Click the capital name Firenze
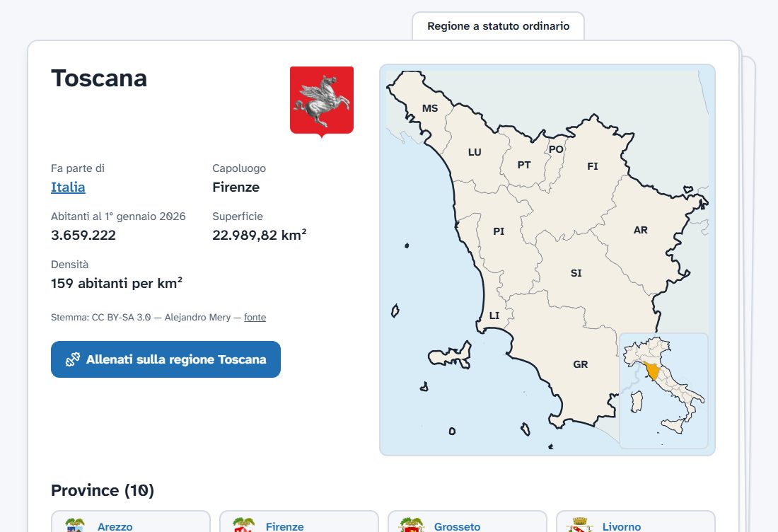This screenshot has height=532, width=778. coord(236,187)
